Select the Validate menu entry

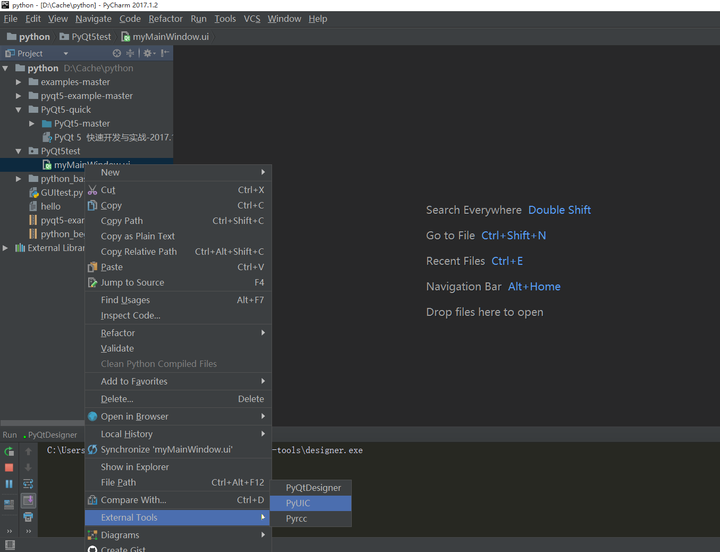178,349
